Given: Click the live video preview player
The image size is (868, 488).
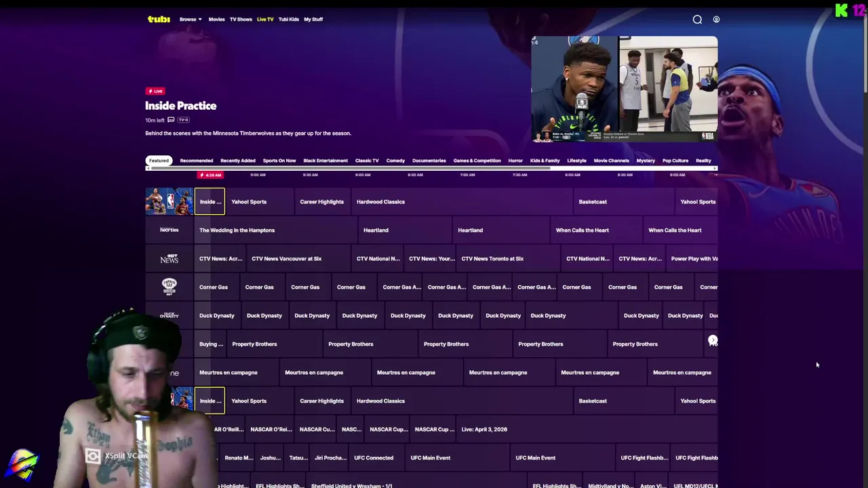Looking at the screenshot, I should click(624, 89).
